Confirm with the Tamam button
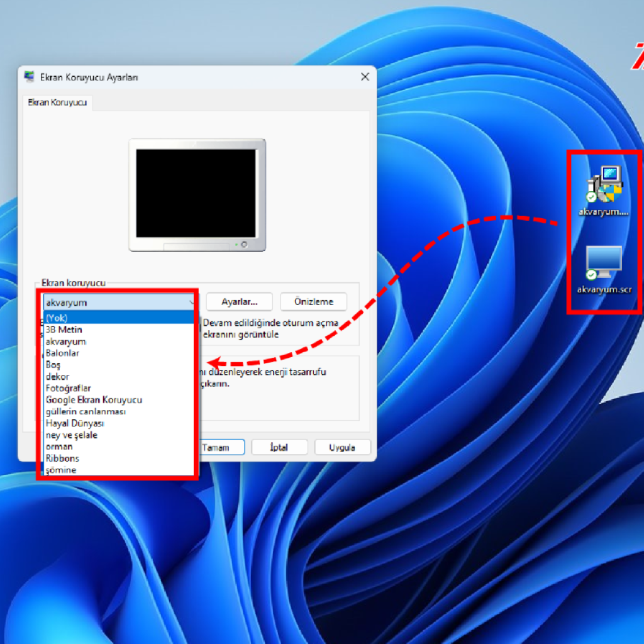 [222, 447]
